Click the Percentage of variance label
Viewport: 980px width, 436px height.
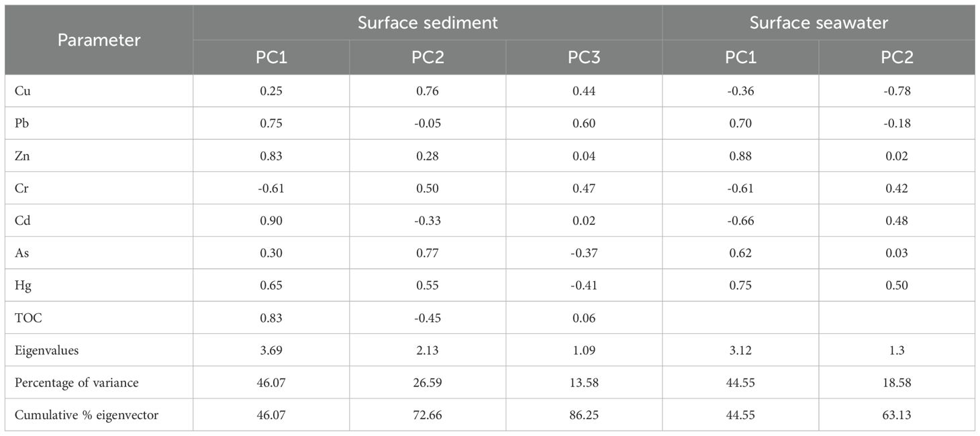[x=77, y=382]
